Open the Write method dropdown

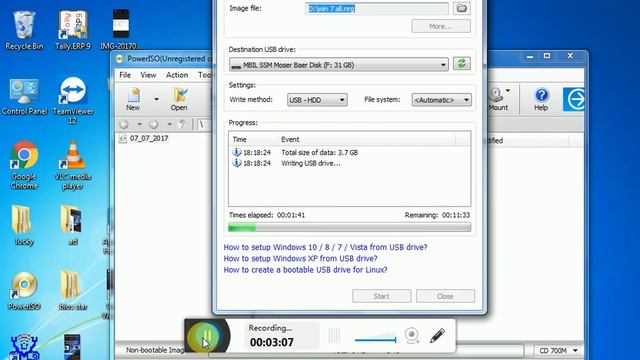317,100
